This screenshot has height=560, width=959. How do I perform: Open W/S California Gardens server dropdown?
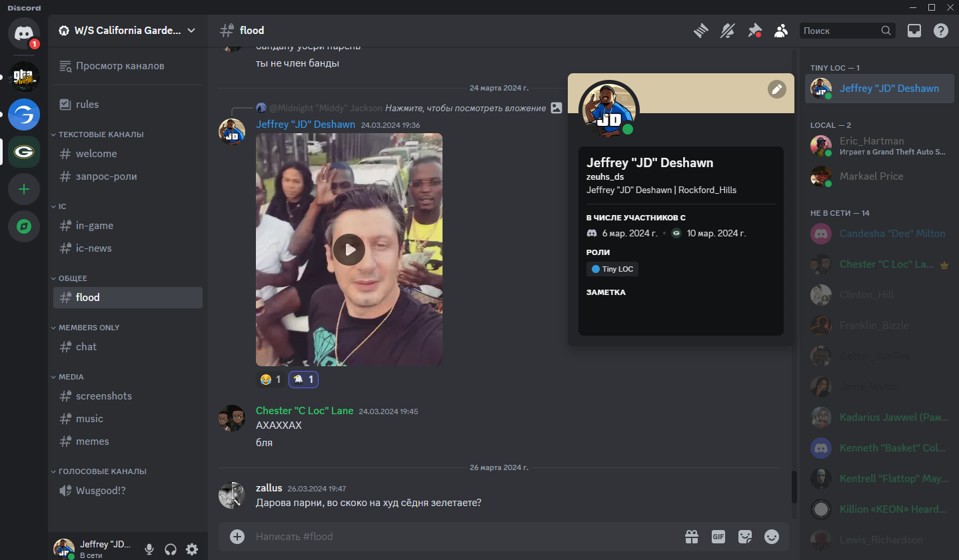click(x=127, y=31)
